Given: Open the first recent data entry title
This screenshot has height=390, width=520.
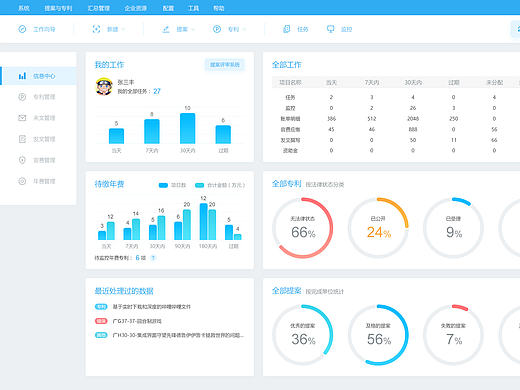Looking at the screenshot, I should point(152,307).
